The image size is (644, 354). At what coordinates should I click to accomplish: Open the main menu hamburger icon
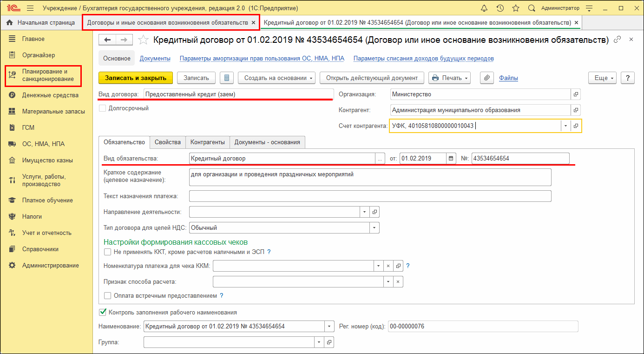pyautogui.click(x=30, y=8)
